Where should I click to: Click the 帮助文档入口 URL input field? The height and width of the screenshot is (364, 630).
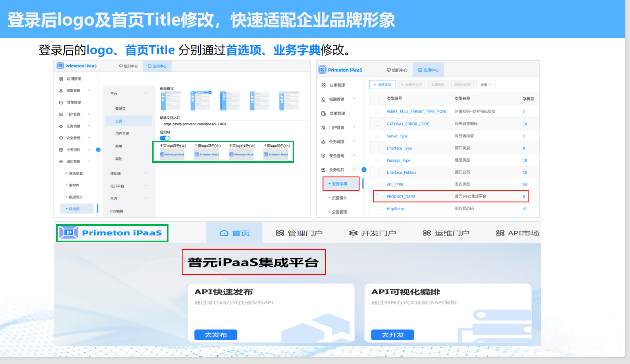pos(234,124)
